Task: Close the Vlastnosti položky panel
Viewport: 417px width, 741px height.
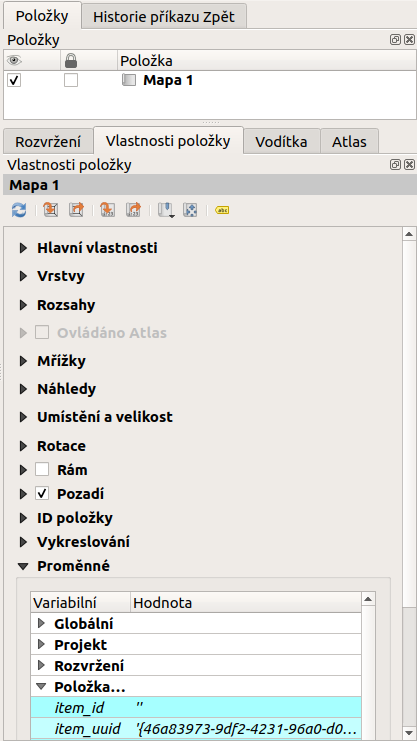Action: (409, 164)
